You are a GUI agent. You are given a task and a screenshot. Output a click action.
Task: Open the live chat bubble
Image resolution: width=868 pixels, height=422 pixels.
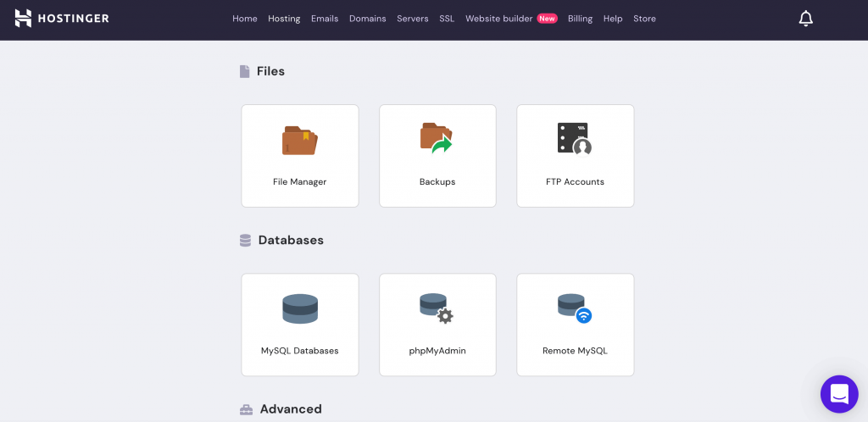pos(839,394)
